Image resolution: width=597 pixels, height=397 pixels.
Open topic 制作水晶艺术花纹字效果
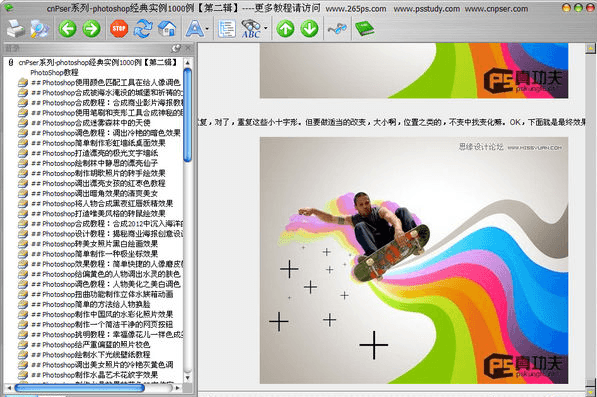click(x=94, y=375)
